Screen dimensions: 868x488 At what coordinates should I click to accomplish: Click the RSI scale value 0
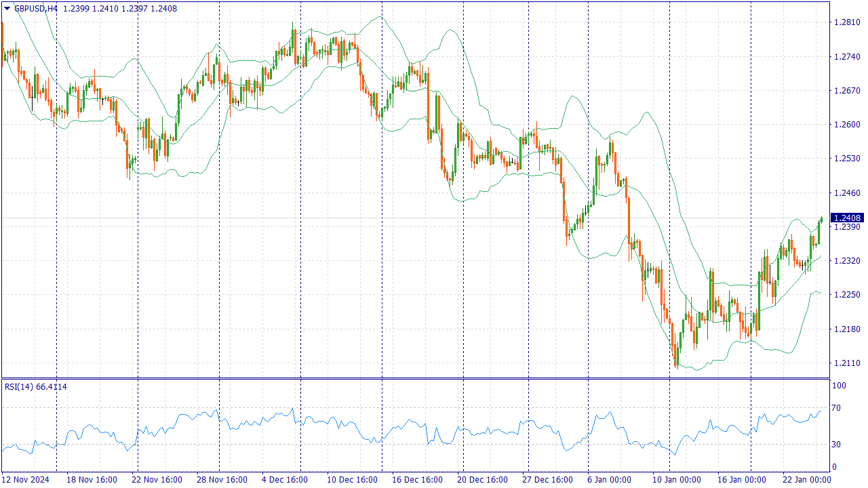pyautogui.click(x=835, y=467)
